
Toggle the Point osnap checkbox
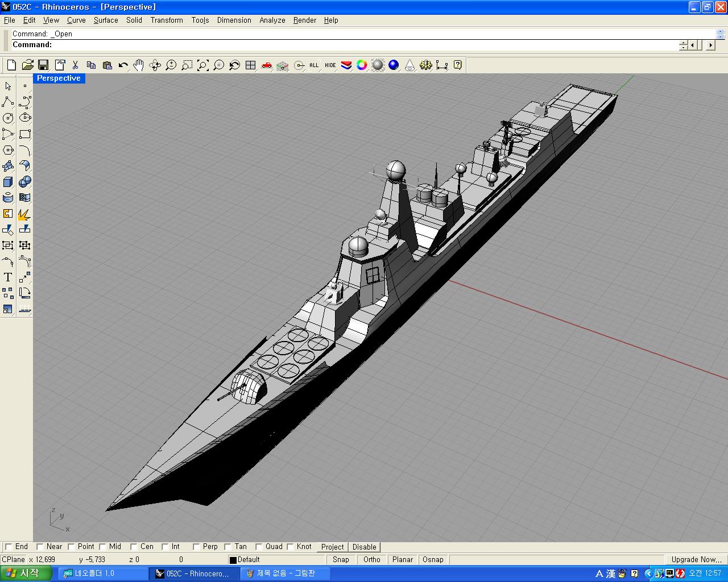71,547
